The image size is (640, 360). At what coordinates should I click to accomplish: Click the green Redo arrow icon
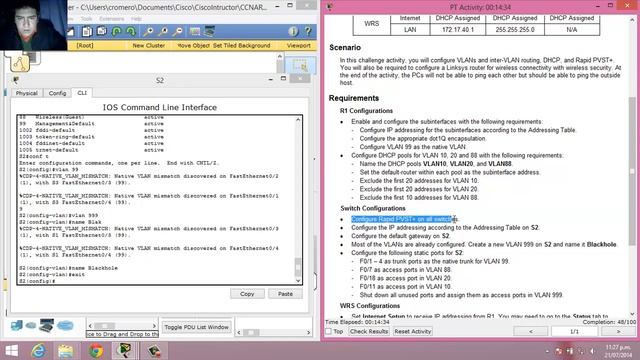click(131, 31)
